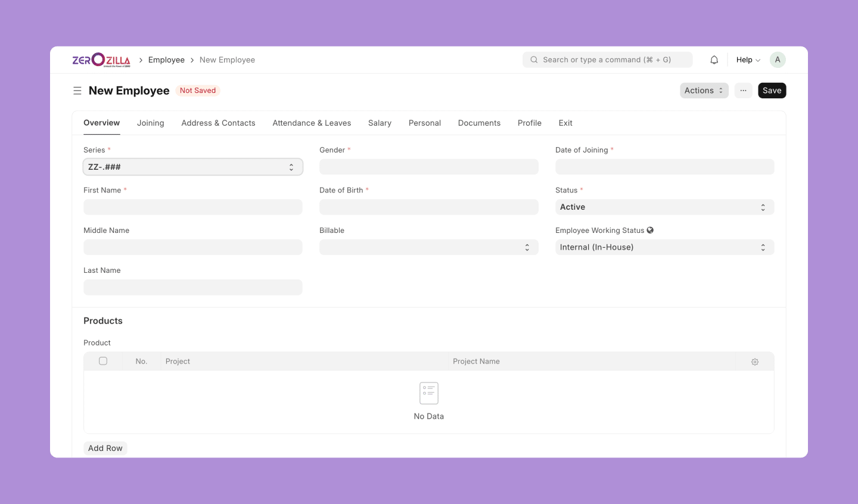Viewport: 858px width, 504px height.
Task: Open the Billable dropdown
Action: point(428,247)
